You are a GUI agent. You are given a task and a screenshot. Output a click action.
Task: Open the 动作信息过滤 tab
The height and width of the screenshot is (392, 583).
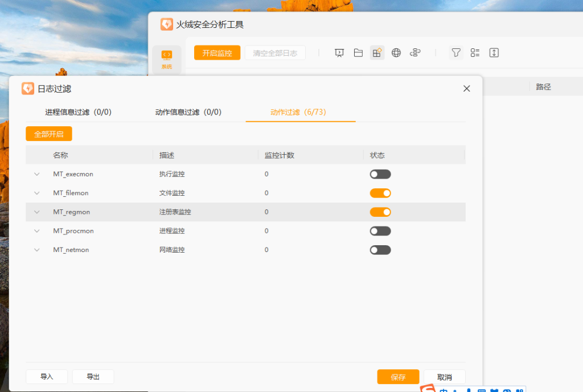click(x=188, y=112)
